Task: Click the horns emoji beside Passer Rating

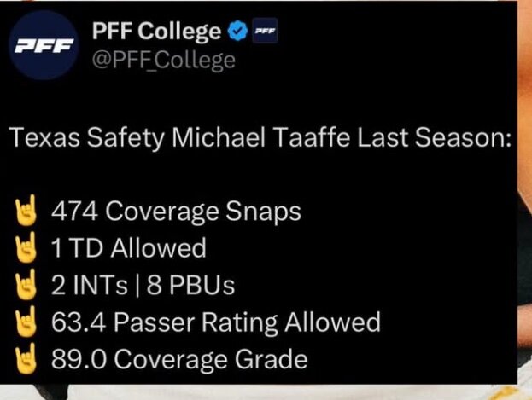Action: pyautogui.click(x=26, y=322)
